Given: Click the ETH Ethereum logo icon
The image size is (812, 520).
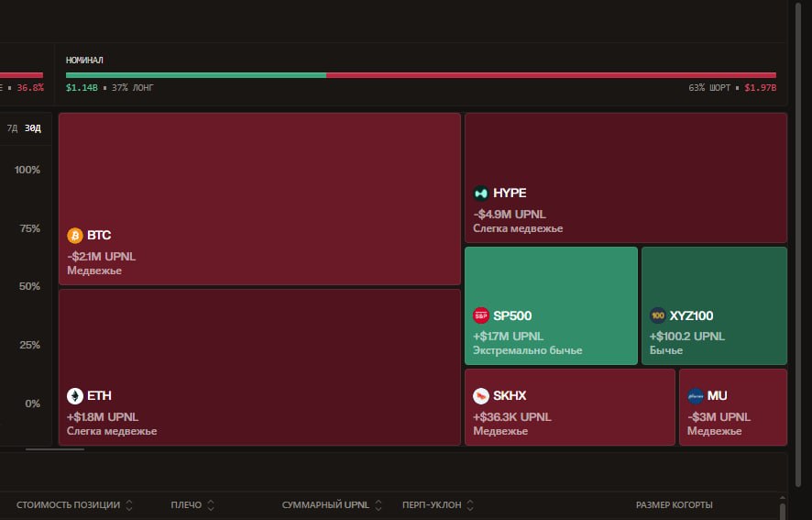Looking at the screenshot, I should pyautogui.click(x=75, y=396).
